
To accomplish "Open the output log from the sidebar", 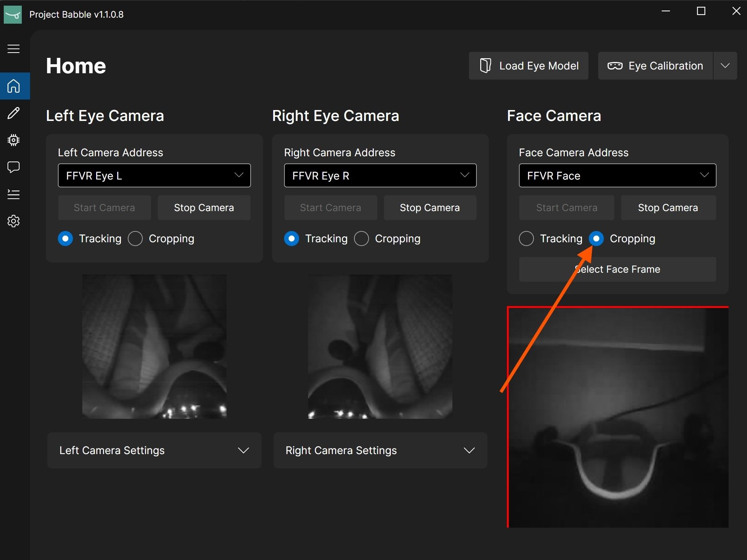I will pyautogui.click(x=14, y=194).
